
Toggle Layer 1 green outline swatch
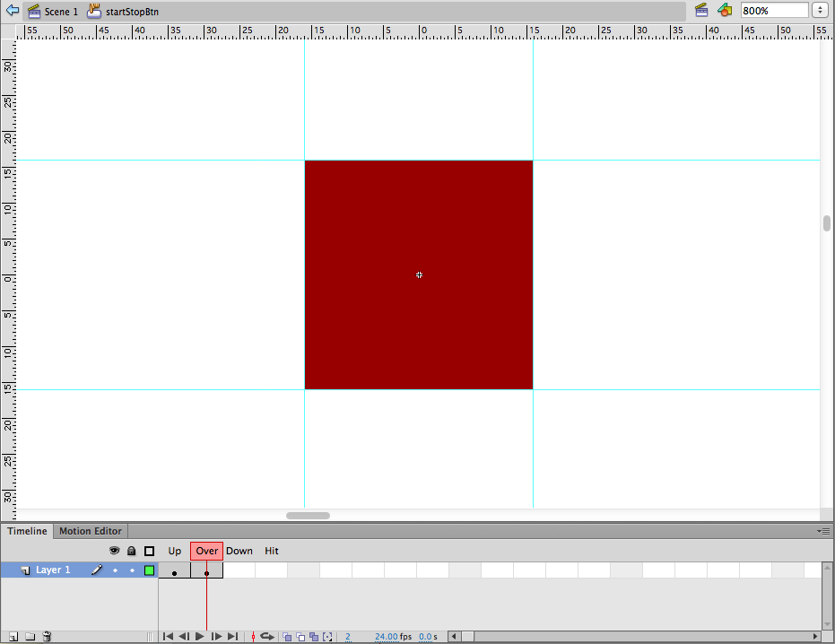(x=149, y=570)
